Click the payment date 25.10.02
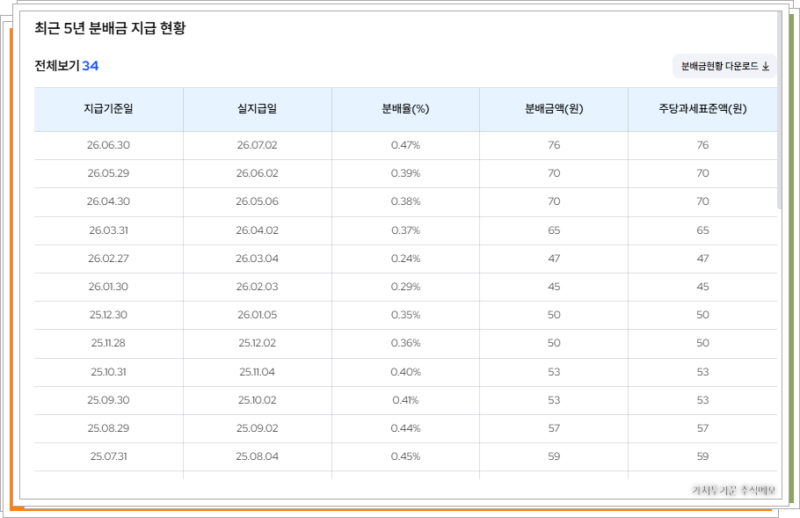 [x=257, y=400]
